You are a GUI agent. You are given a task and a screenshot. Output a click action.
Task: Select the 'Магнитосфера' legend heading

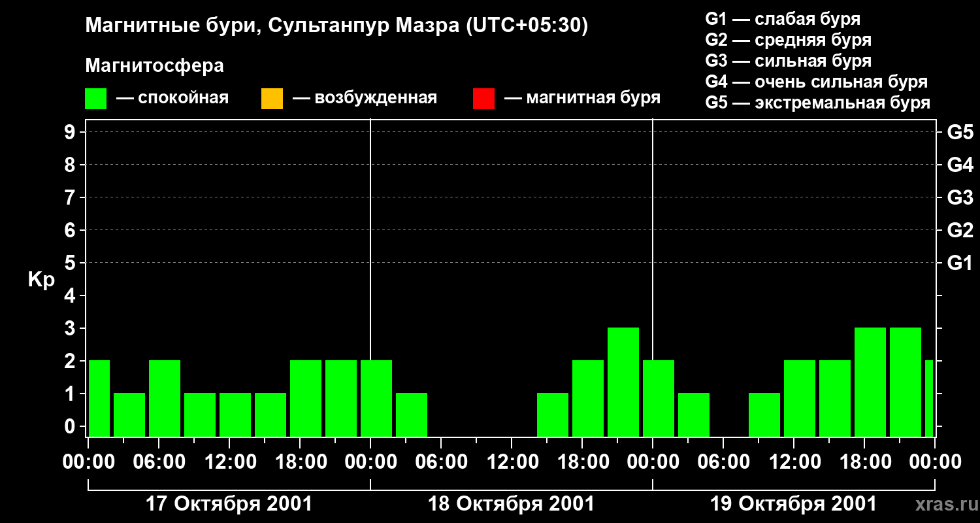click(x=154, y=66)
